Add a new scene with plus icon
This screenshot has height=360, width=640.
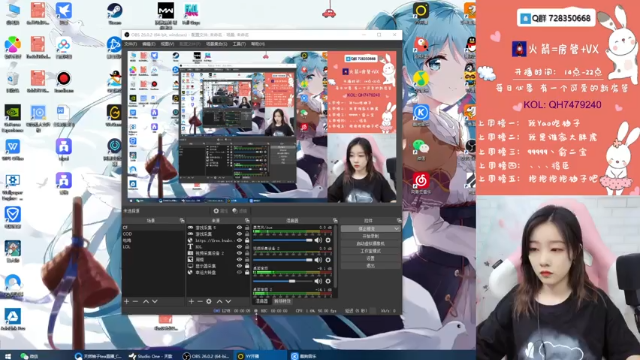click(127, 301)
